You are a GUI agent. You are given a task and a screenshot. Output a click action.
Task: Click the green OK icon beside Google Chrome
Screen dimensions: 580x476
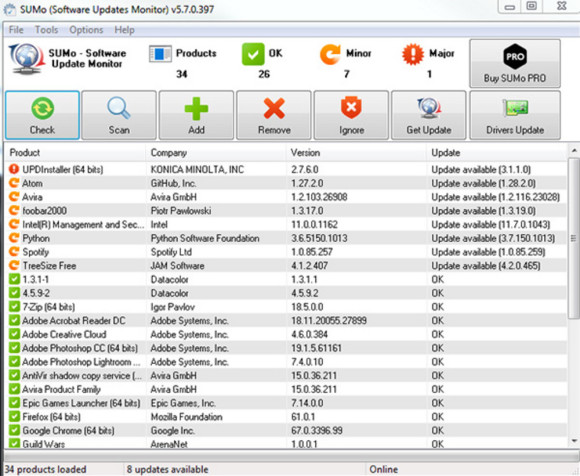pyautogui.click(x=14, y=430)
